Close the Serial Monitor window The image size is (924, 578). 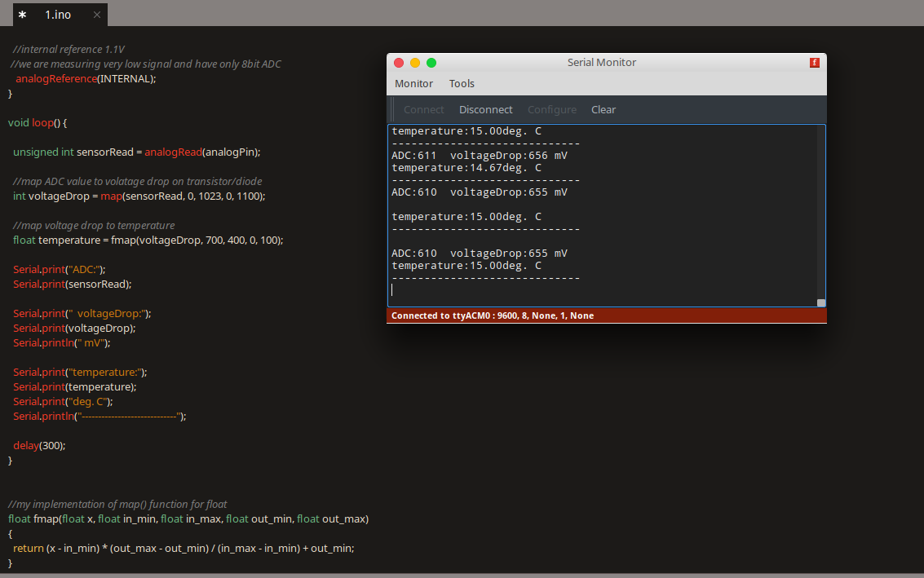pyautogui.click(x=399, y=63)
